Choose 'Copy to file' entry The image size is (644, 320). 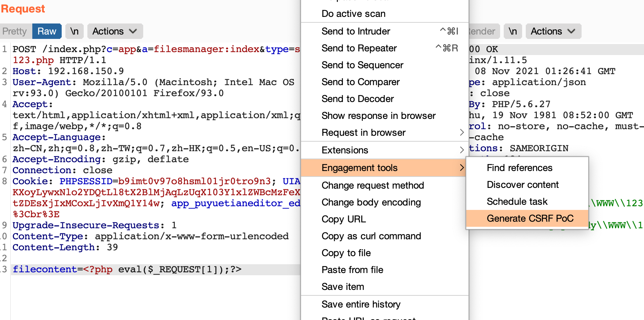(x=384, y=253)
